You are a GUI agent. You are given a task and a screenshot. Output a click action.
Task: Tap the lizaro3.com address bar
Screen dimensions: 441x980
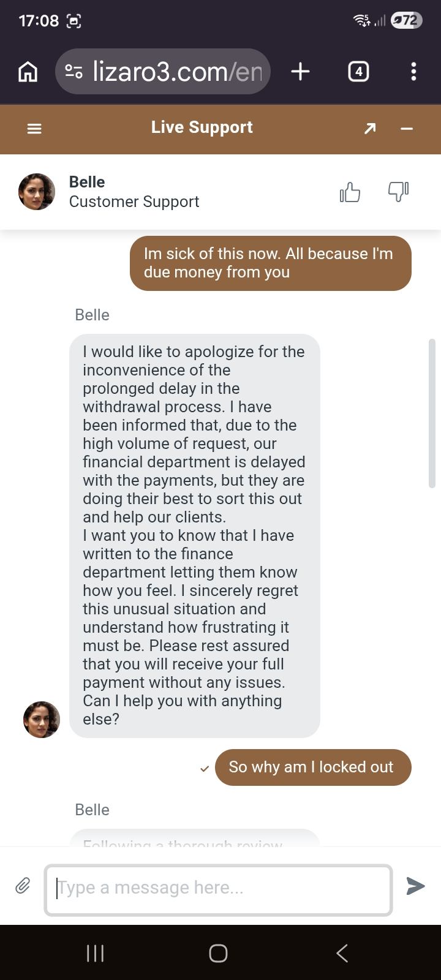(x=176, y=72)
